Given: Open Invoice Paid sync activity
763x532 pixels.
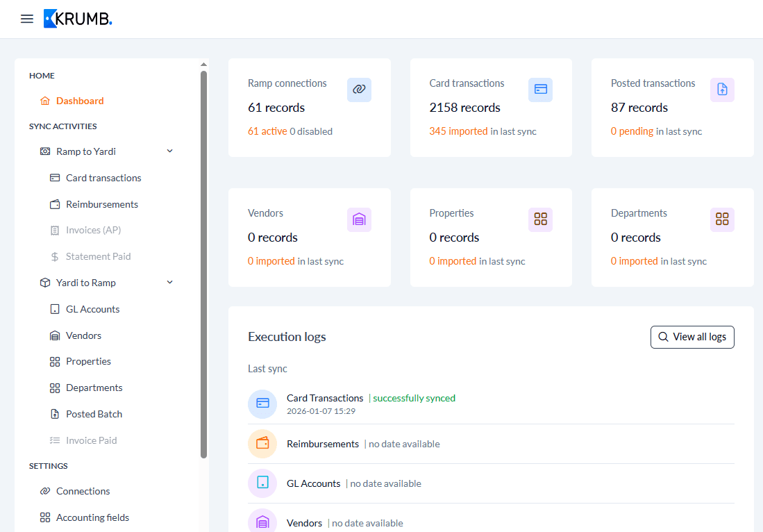Looking at the screenshot, I should coord(89,440).
